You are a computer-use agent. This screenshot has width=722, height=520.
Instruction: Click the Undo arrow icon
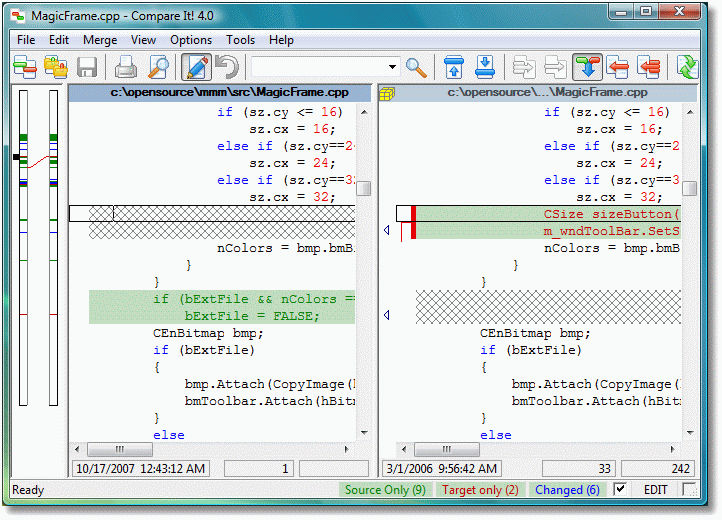[227, 68]
